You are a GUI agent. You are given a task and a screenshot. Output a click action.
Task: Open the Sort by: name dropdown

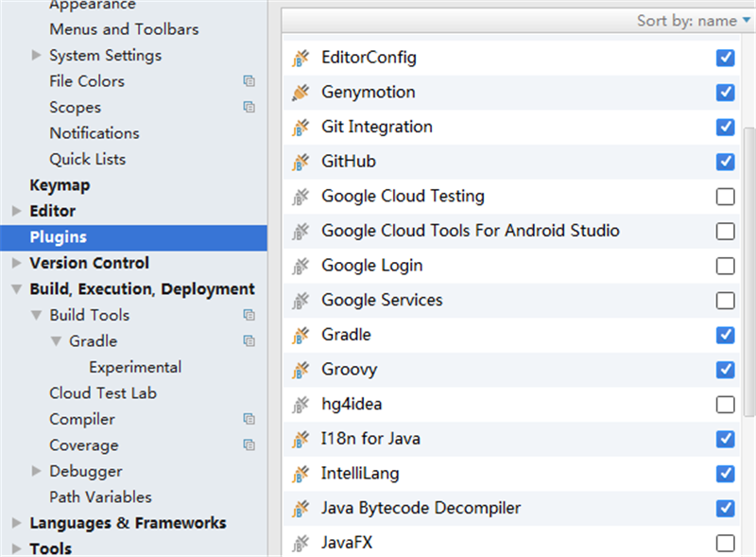pos(694,21)
